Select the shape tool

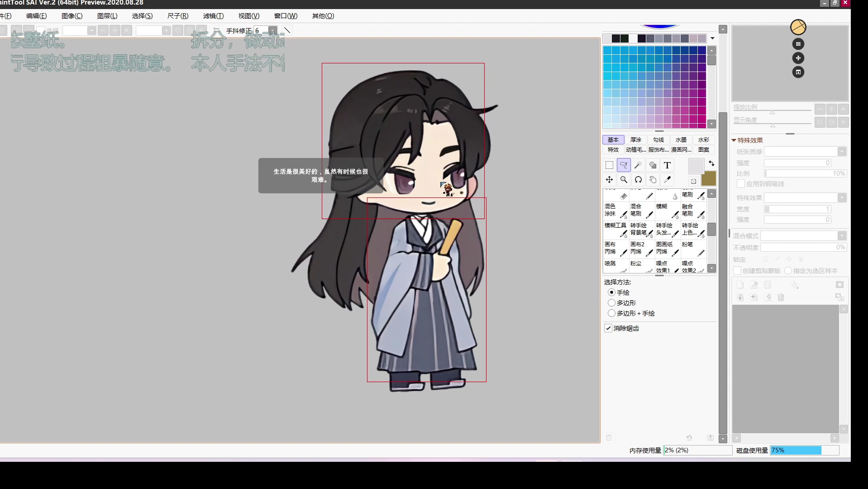coord(653,165)
